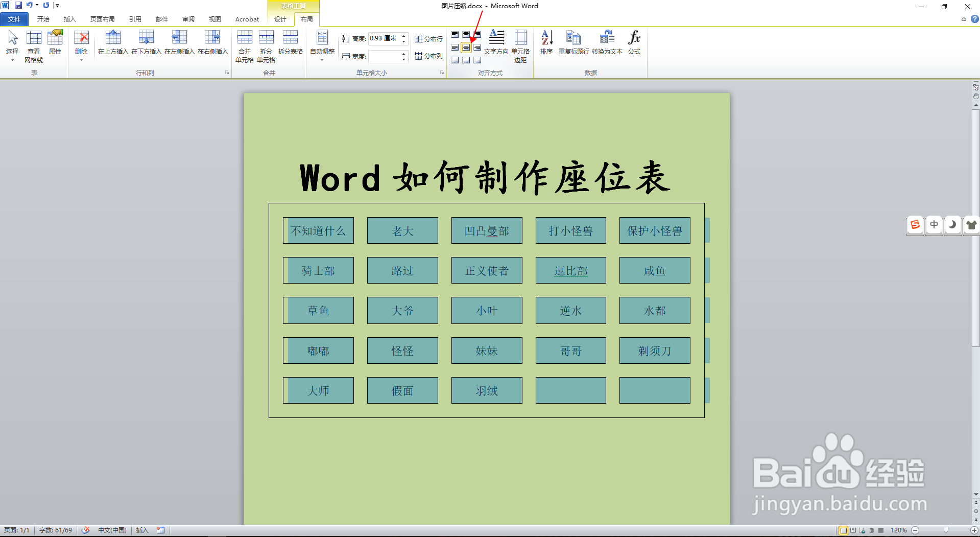
Task: Switch to the 设计 (Design) tab
Action: click(280, 19)
